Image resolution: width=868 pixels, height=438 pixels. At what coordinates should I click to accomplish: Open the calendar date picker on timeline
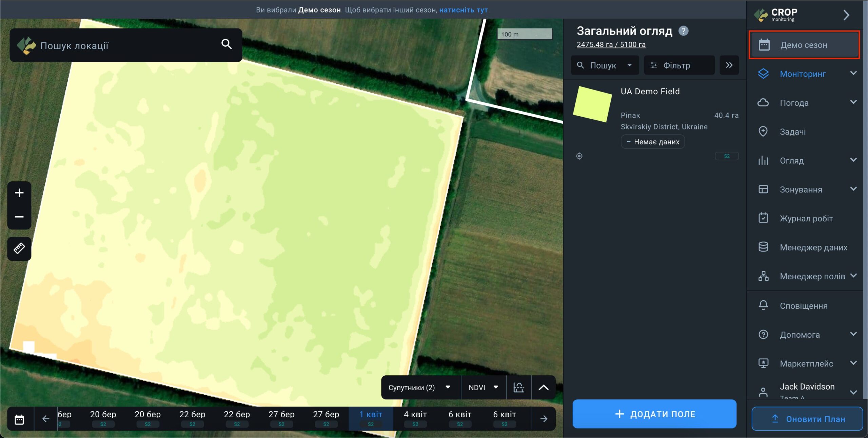point(20,419)
